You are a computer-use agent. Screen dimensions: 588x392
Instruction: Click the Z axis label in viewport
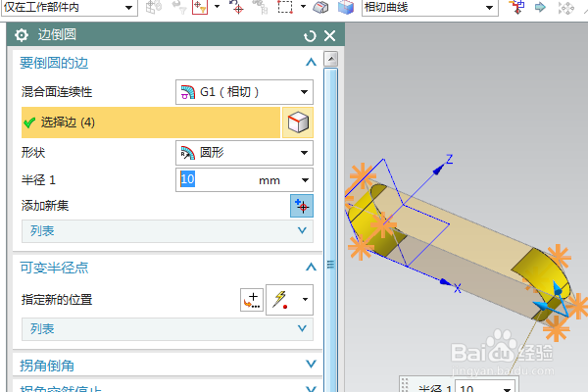[x=449, y=159]
